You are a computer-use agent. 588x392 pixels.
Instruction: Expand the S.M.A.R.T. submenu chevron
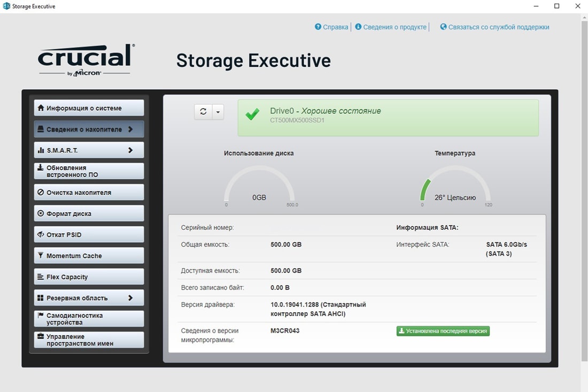(x=130, y=150)
